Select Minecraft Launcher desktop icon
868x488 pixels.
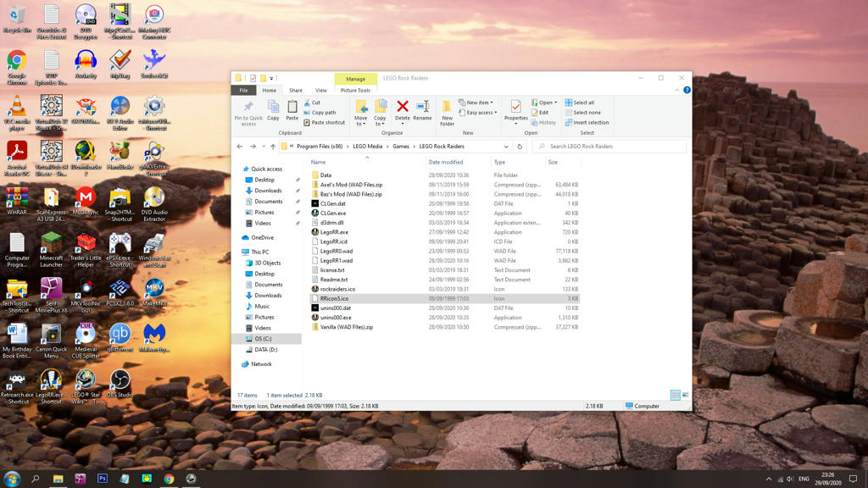pyautogui.click(x=51, y=250)
